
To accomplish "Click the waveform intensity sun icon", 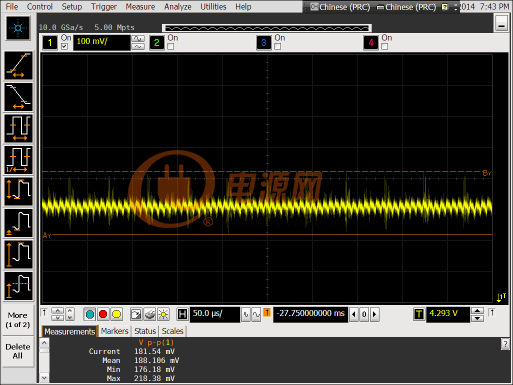I will pyautogui.click(x=163, y=314).
